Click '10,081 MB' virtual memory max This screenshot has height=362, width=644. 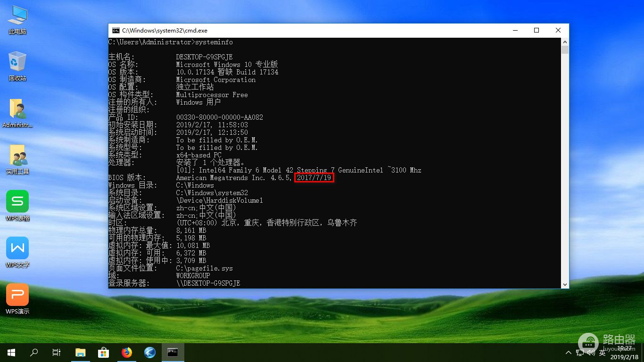[x=193, y=246]
